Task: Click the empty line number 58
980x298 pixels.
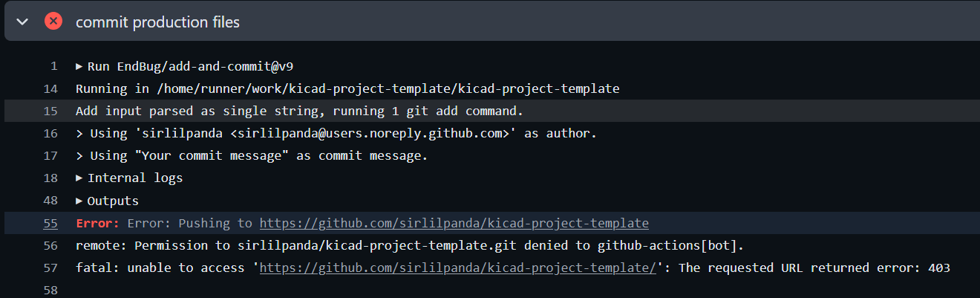Action: tap(50, 289)
